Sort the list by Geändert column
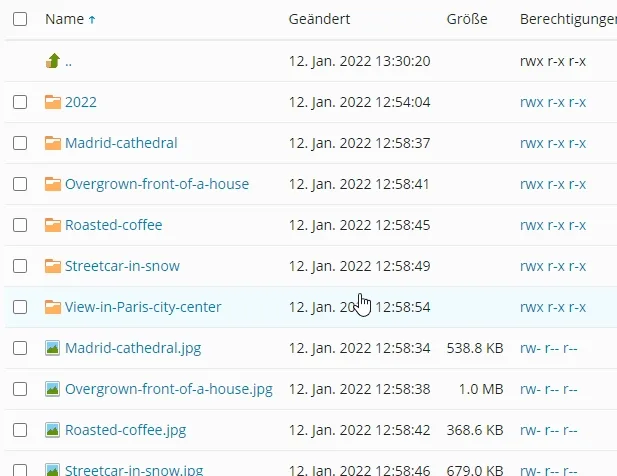Image resolution: width=617 pixels, height=476 pixels. click(x=319, y=19)
